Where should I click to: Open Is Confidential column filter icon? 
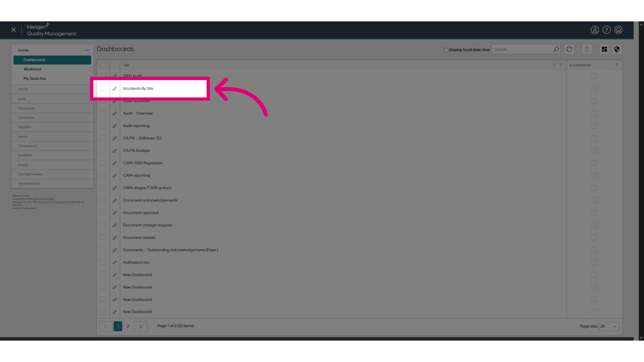click(x=616, y=65)
